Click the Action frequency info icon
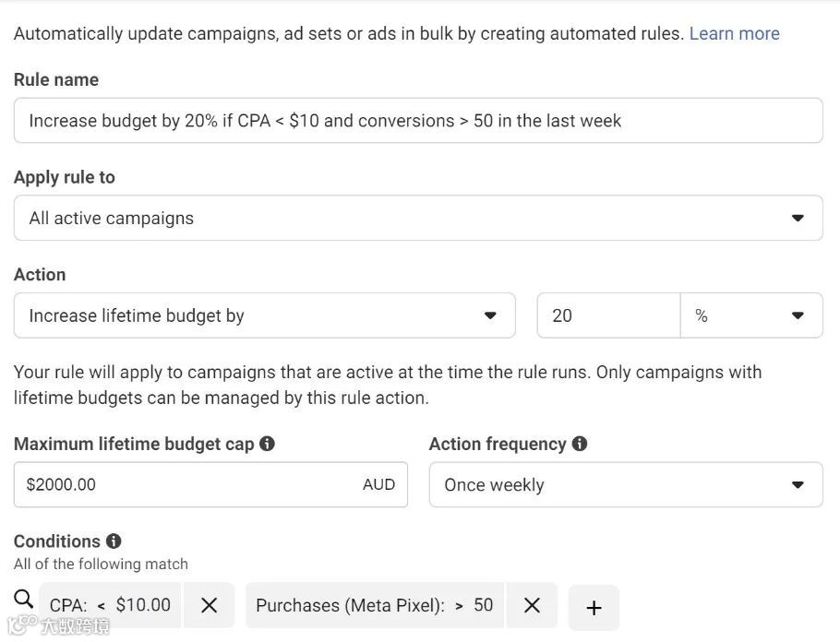The image size is (840, 642). point(580,444)
